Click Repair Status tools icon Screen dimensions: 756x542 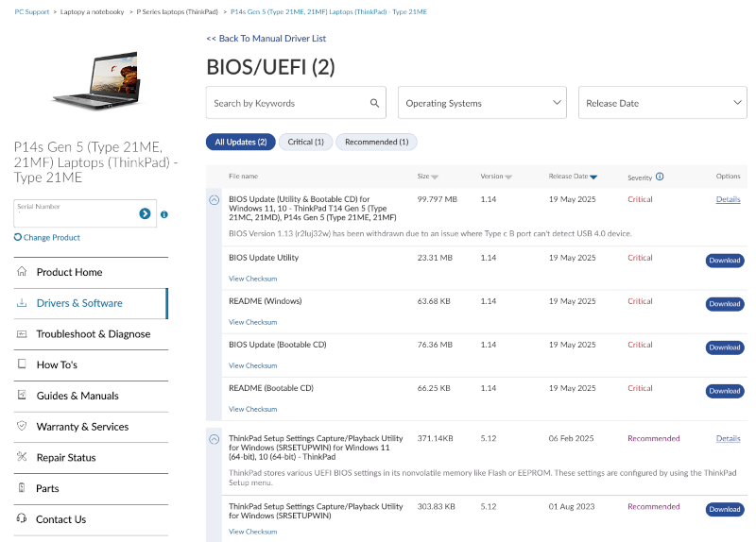click(22, 456)
